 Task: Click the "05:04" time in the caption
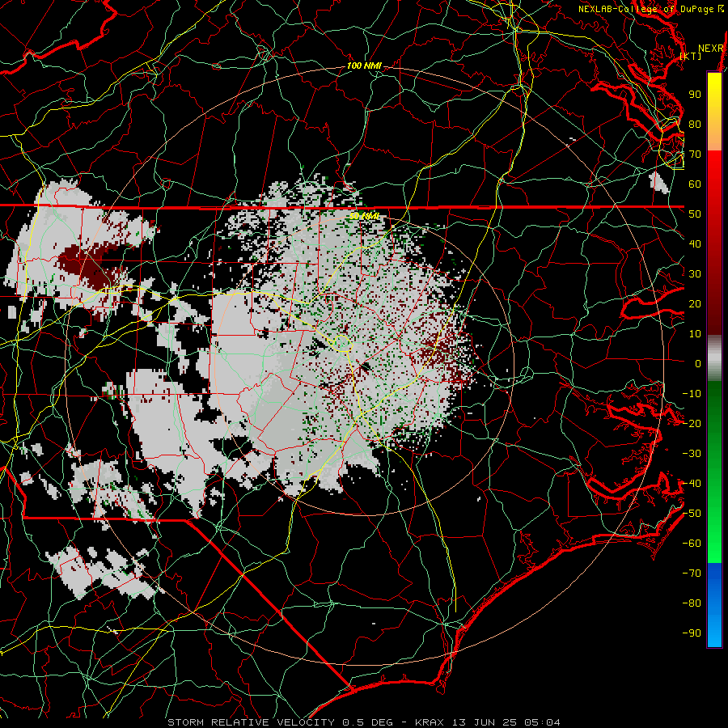(542, 722)
